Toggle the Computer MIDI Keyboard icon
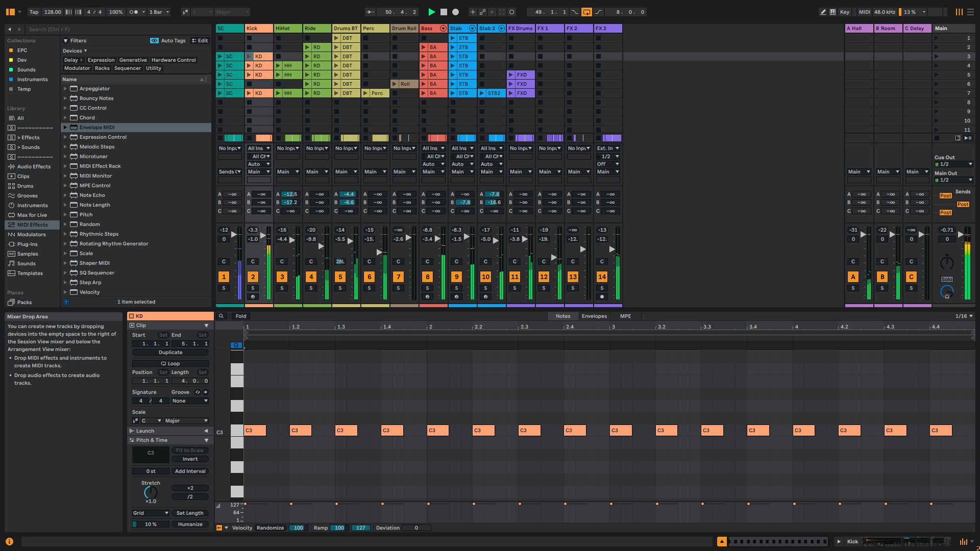The width and height of the screenshot is (980, 551). click(833, 12)
